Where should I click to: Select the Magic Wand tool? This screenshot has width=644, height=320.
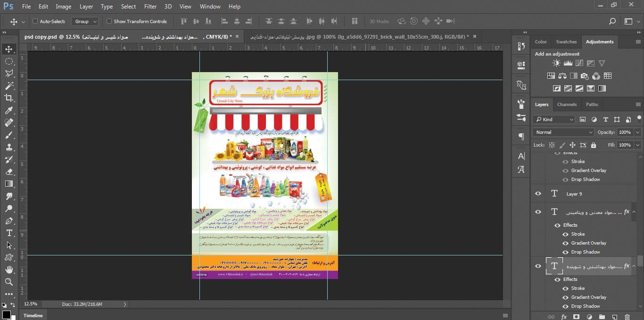[x=9, y=86]
